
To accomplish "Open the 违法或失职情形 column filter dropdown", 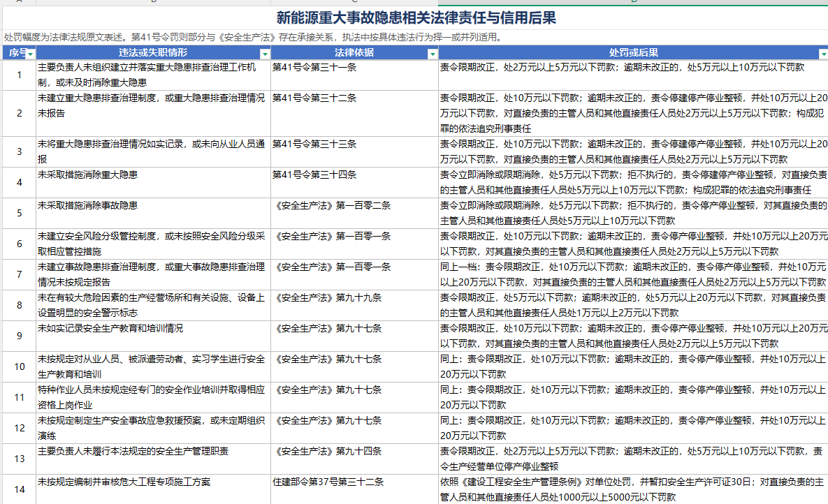I will point(265,54).
